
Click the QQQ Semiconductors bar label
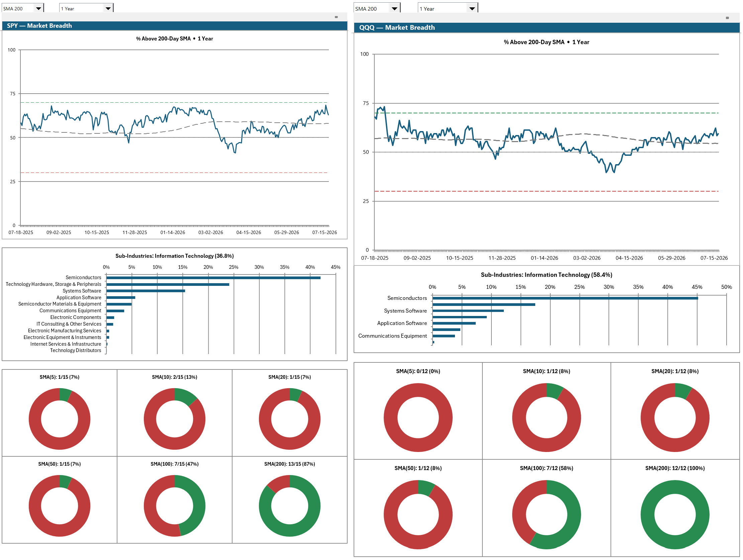click(407, 298)
